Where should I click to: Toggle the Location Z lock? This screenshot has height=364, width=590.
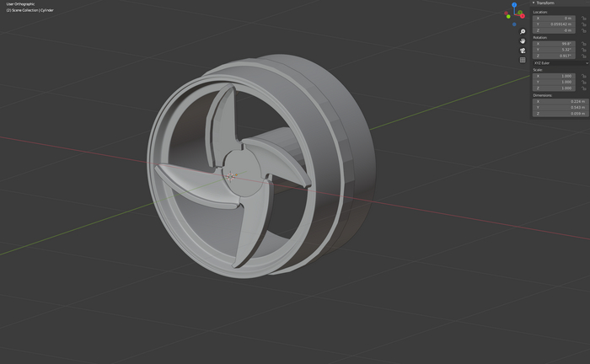tap(584, 30)
